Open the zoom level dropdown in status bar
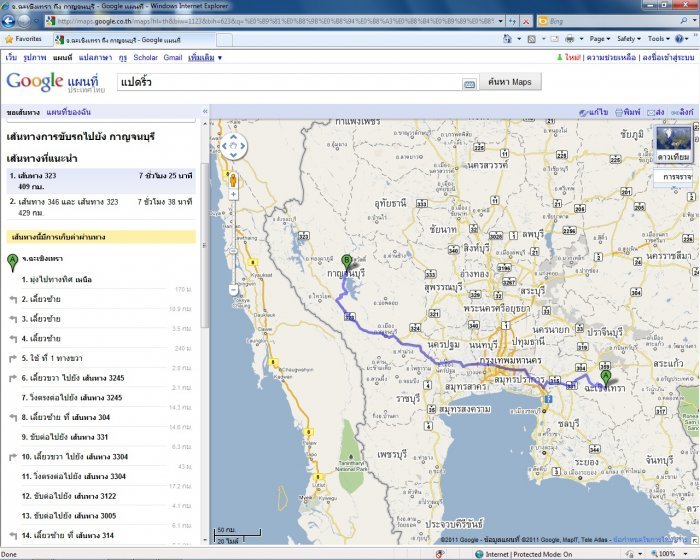 click(685, 554)
